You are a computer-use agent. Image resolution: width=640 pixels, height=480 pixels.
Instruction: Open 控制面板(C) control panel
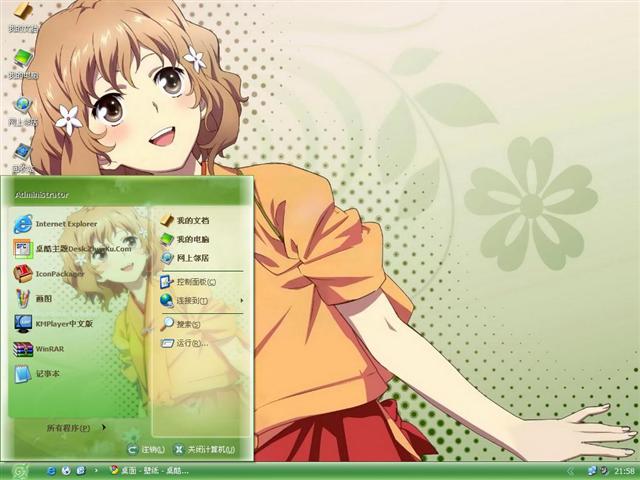tap(188, 282)
